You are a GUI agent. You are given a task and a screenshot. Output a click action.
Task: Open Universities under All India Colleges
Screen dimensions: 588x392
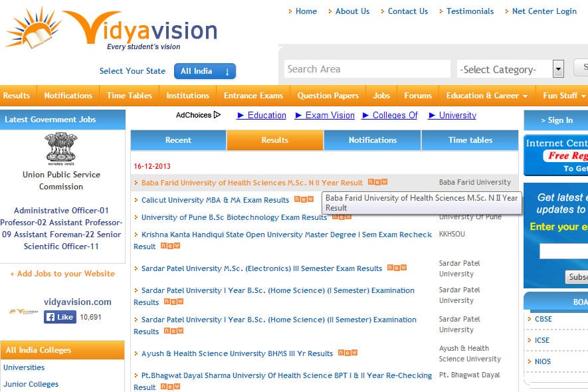pos(24,367)
